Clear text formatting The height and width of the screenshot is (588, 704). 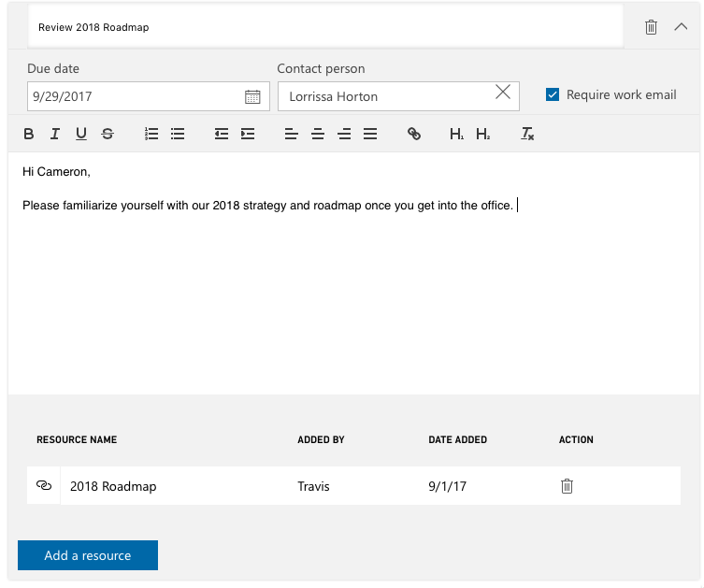pos(527,135)
